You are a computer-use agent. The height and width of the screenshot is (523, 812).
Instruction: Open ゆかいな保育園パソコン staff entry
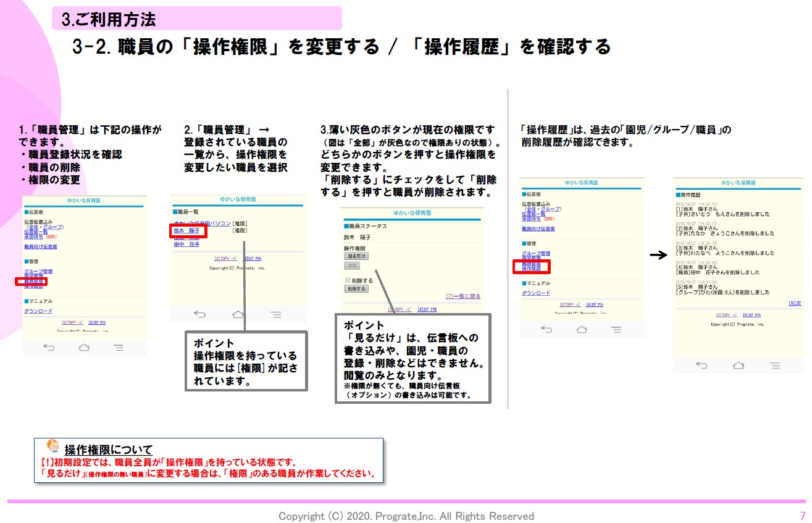(x=202, y=223)
